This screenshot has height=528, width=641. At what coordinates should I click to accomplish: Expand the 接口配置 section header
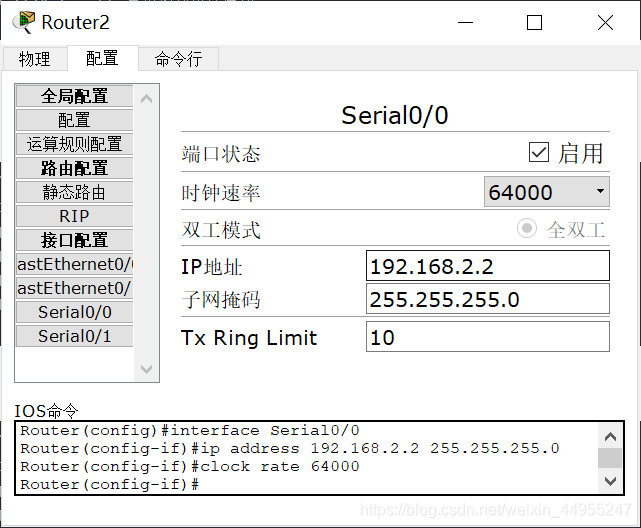74,240
